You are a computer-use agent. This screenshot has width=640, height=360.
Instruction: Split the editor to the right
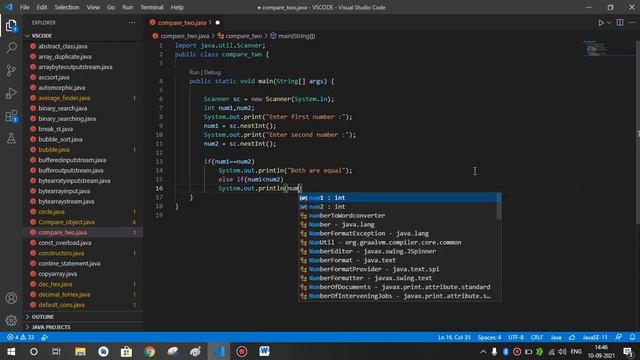click(620, 23)
